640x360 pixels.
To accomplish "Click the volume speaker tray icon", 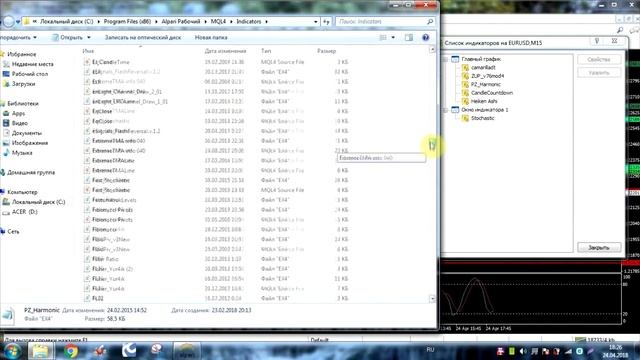I will [x=522, y=351].
